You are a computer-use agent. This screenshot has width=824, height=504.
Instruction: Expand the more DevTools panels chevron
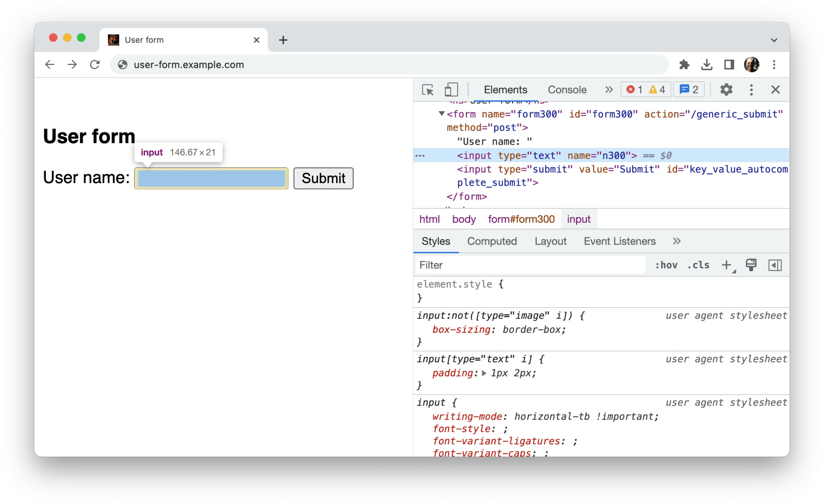(x=607, y=90)
